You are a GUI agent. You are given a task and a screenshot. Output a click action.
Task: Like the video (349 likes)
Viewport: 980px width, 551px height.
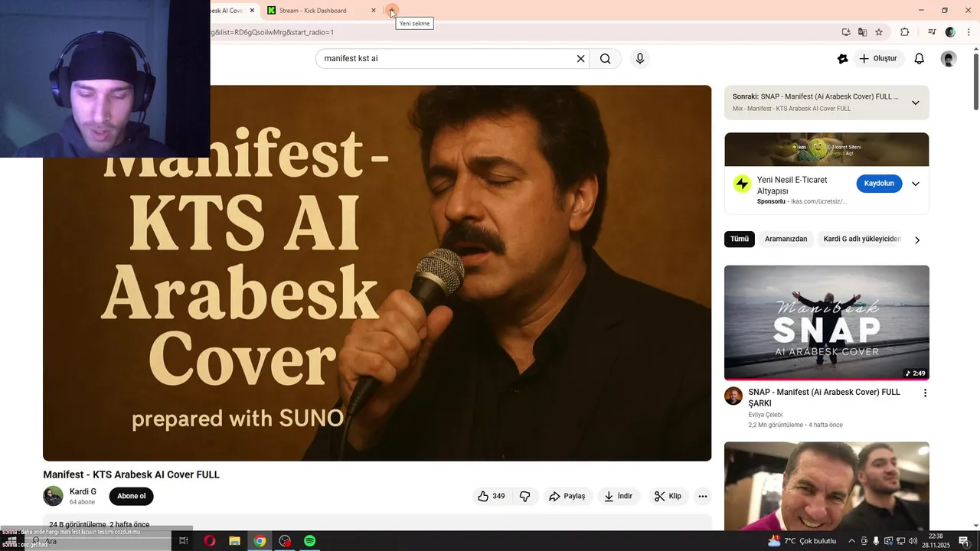tap(492, 496)
